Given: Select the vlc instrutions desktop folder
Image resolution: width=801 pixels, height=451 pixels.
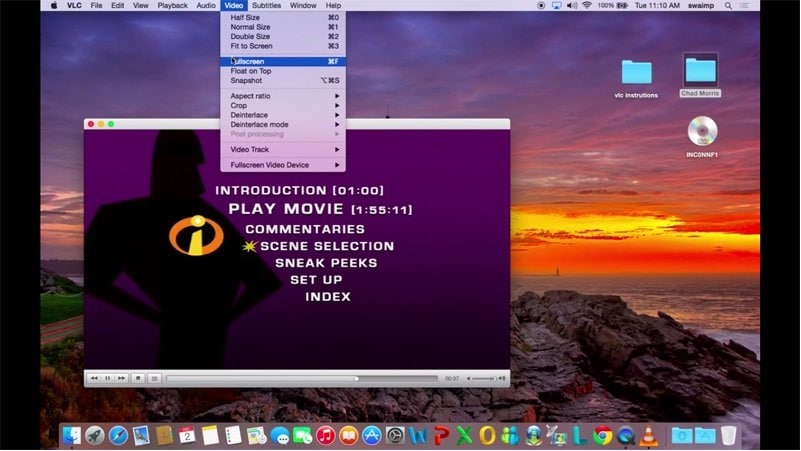Looking at the screenshot, I should pos(637,73).
